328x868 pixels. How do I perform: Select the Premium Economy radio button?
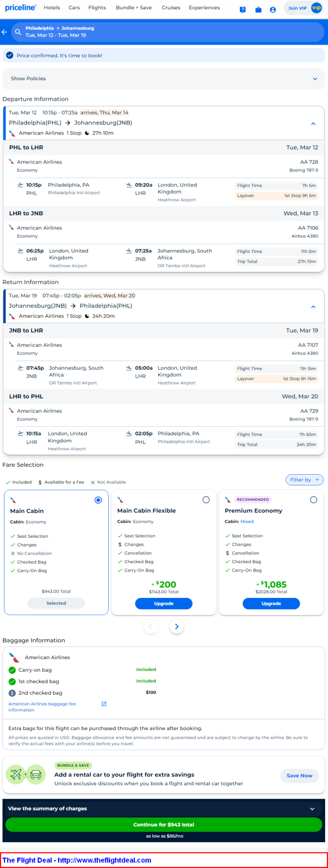tap(314, 500)
